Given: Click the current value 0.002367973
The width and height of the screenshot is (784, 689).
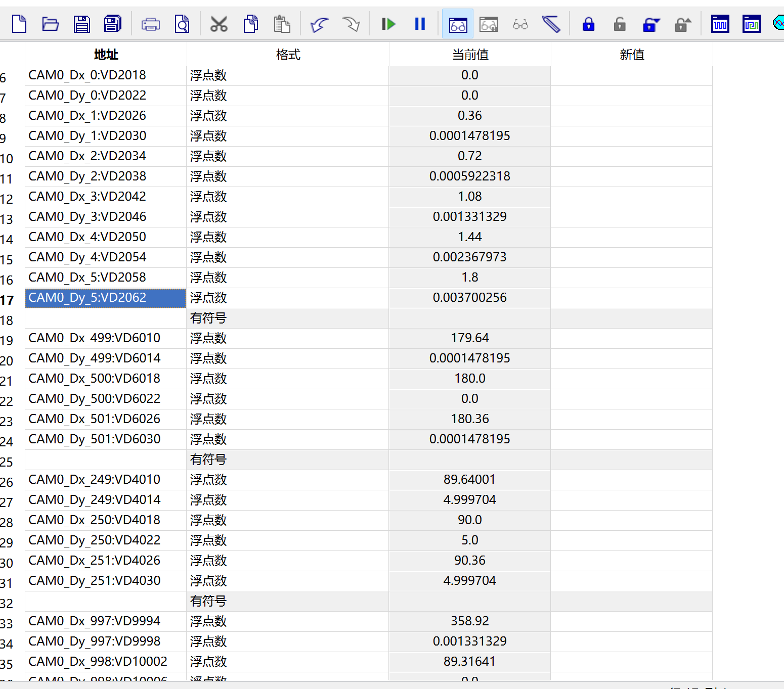Looking at the screenshot, I should 470,257.
